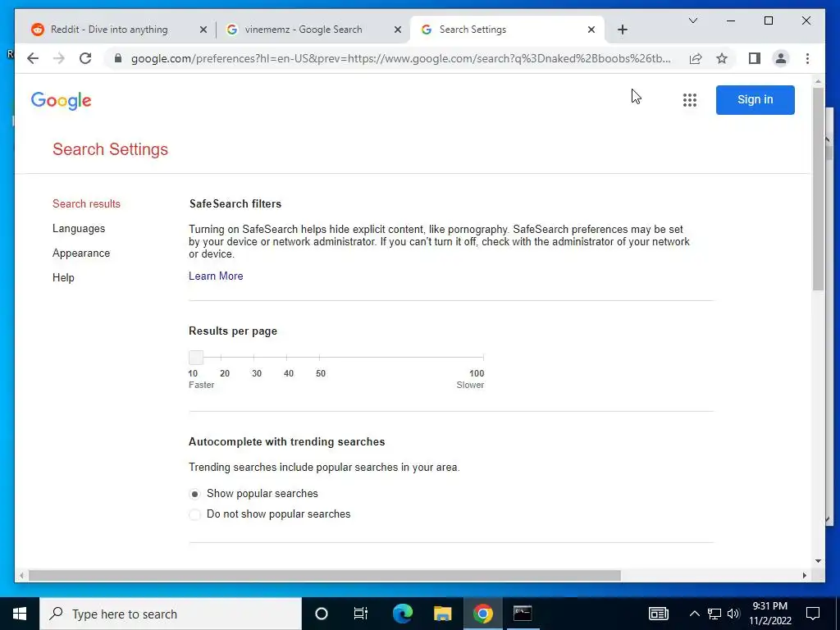Share this page icon in address bar
840x630 pixels.
pos(696,58)
